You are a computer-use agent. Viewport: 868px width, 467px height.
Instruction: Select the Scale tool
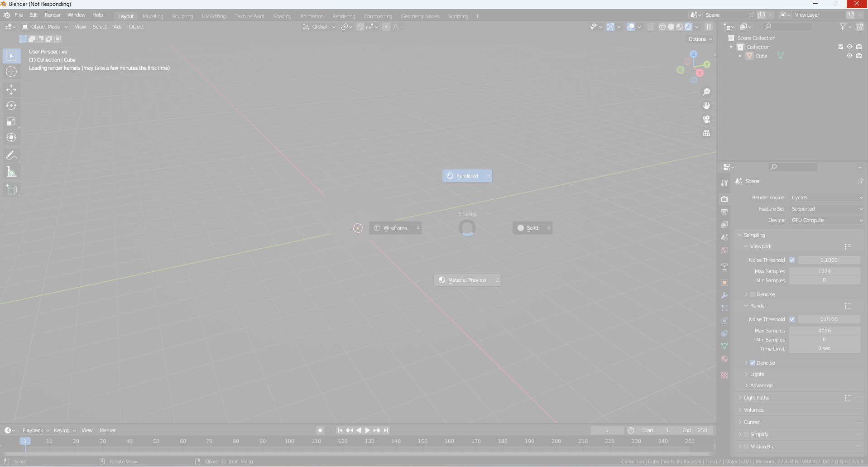[11, 121]
